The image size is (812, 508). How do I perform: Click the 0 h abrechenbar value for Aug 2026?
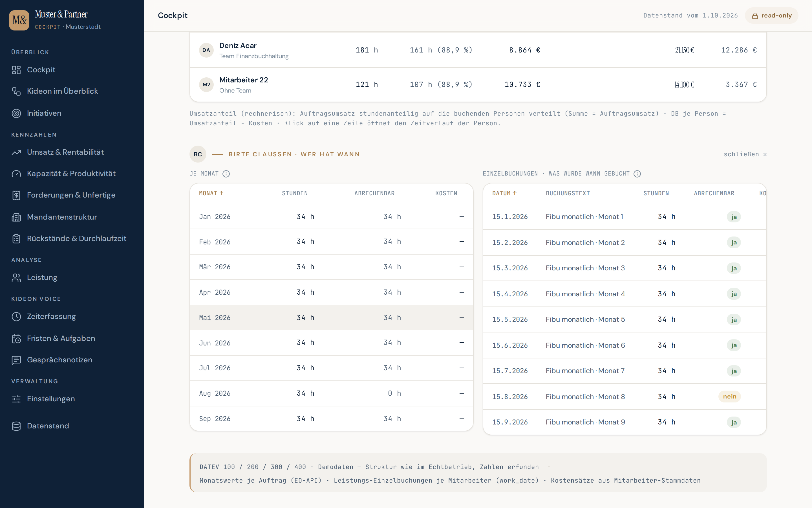coord(394,393)
